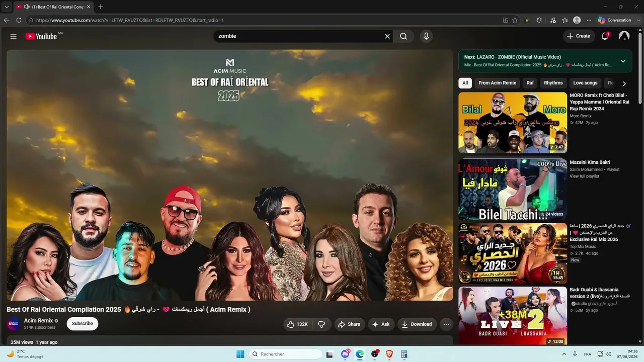Share the Best Of Rai video

[x=349, y=324]
